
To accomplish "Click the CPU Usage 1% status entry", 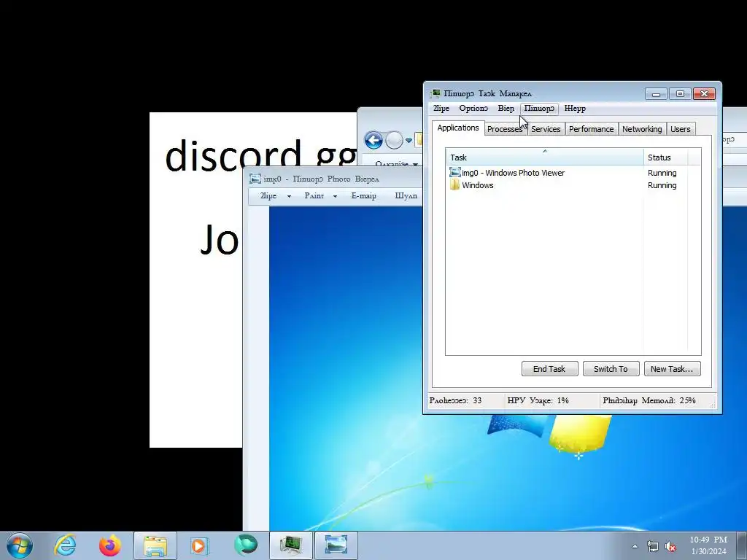I will pyautogui.click(x=538, y=400).
